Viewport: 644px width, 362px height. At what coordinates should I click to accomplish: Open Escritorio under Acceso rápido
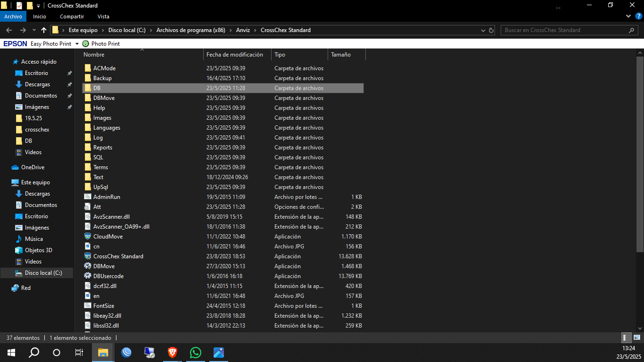click(x=36, y=73)
